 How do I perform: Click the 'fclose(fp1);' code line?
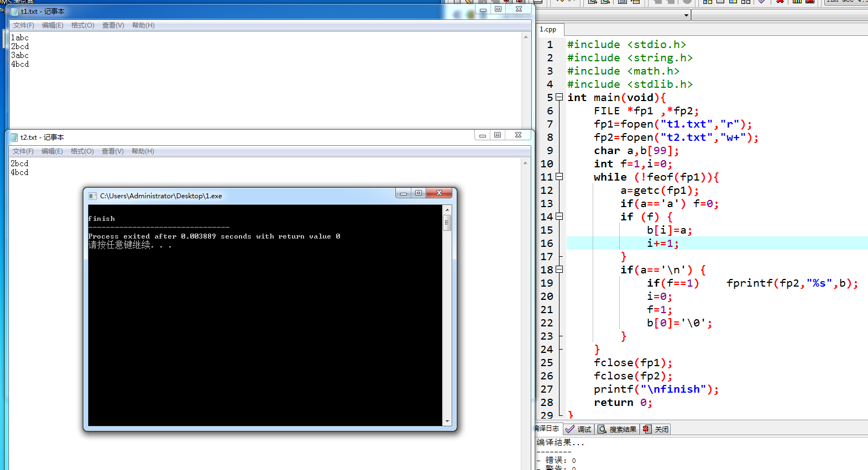coord(634,362)
